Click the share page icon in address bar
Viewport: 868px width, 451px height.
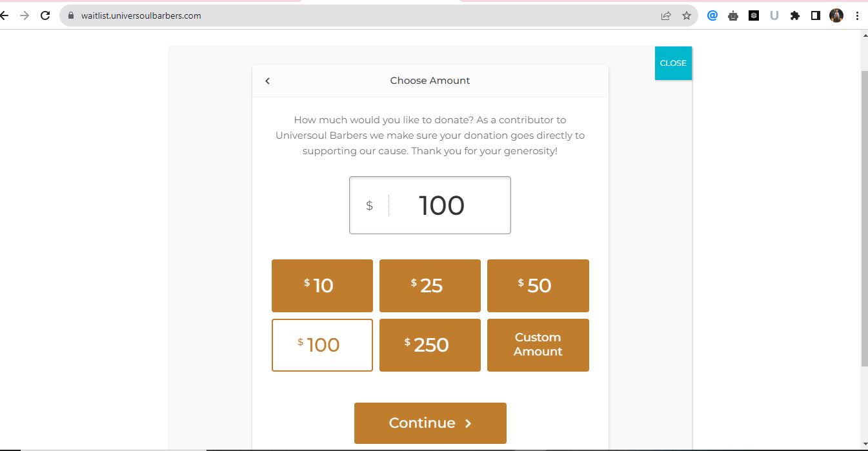tap(666, 15)
